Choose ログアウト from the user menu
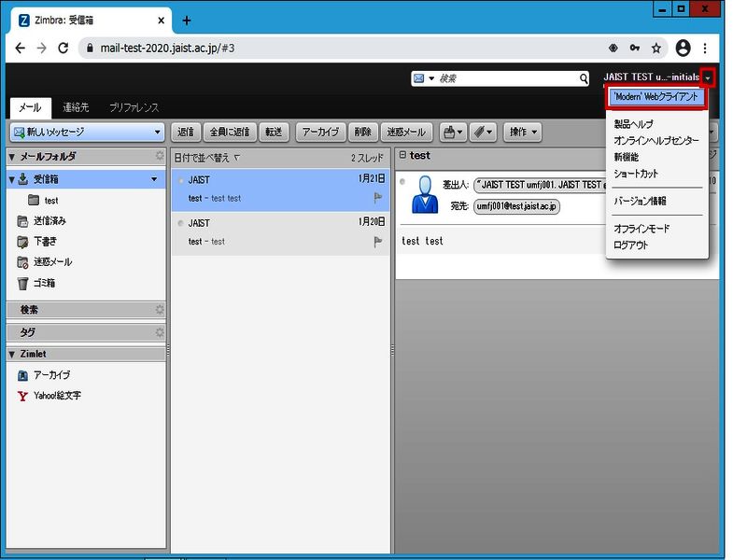The image size is (747, 560). 631,245
